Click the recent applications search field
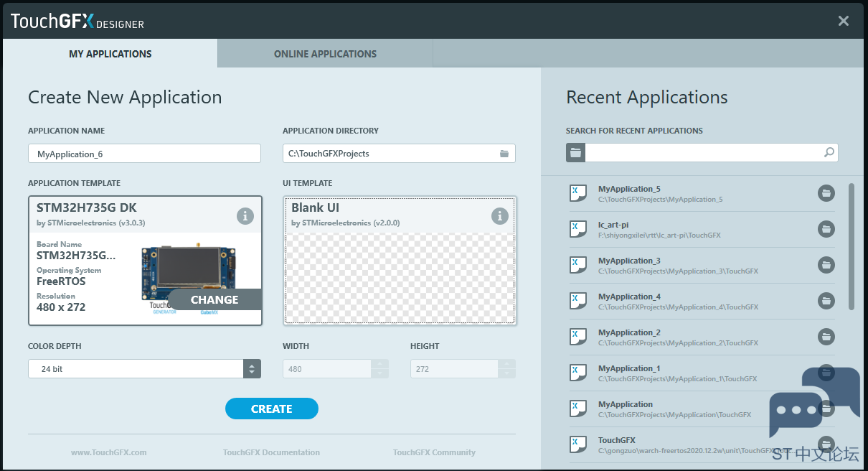868x471 pixels. click(703, 152)
